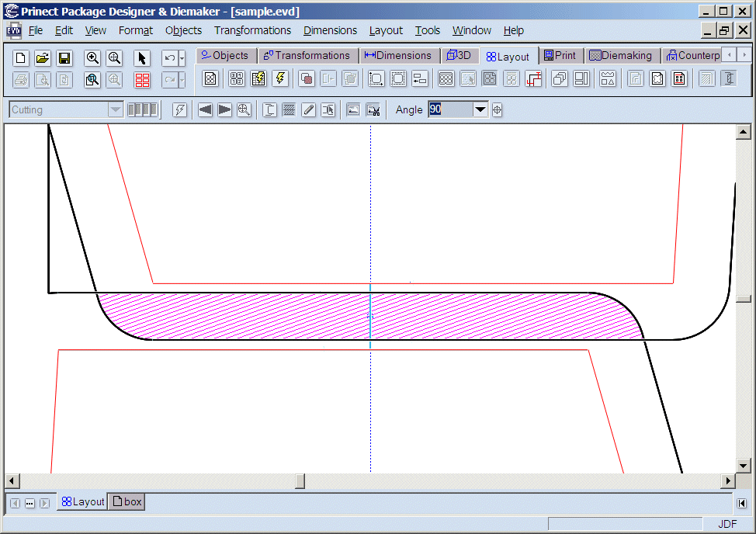Click the next right arrow button
Image resolution: width=756 pixels, height=534 pixels.
click(x=224, y=110)
